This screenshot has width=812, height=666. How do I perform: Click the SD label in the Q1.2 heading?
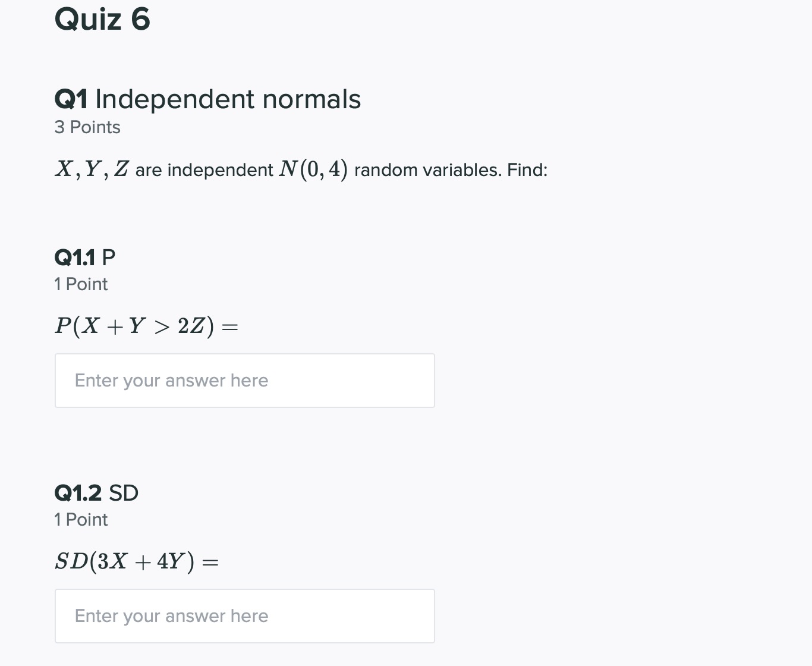tap(124, 493)
